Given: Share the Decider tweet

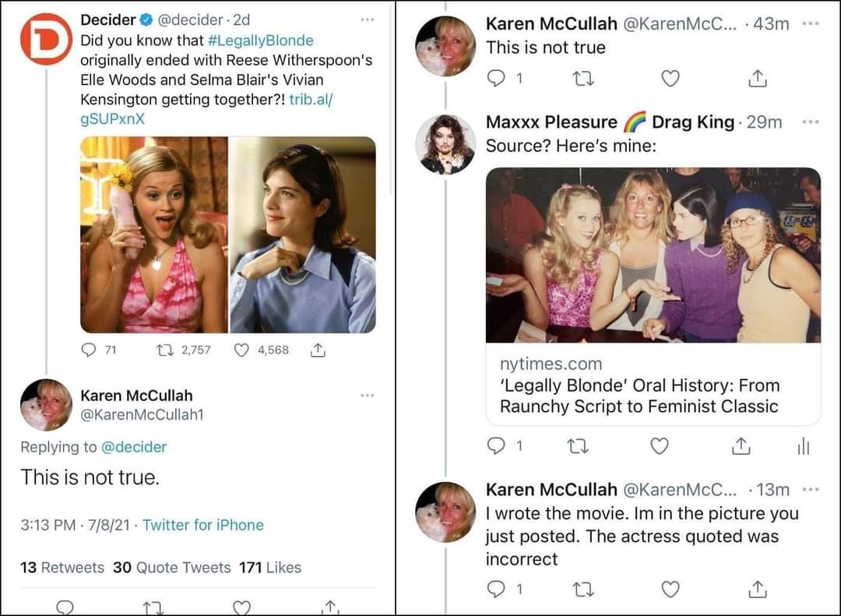Looking at the screenshot, I should [318, 350].
